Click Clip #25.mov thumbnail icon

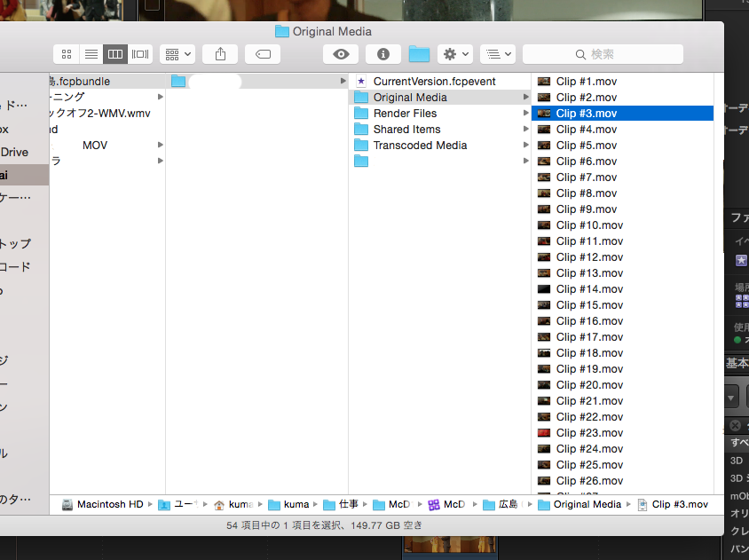[544, 465]
